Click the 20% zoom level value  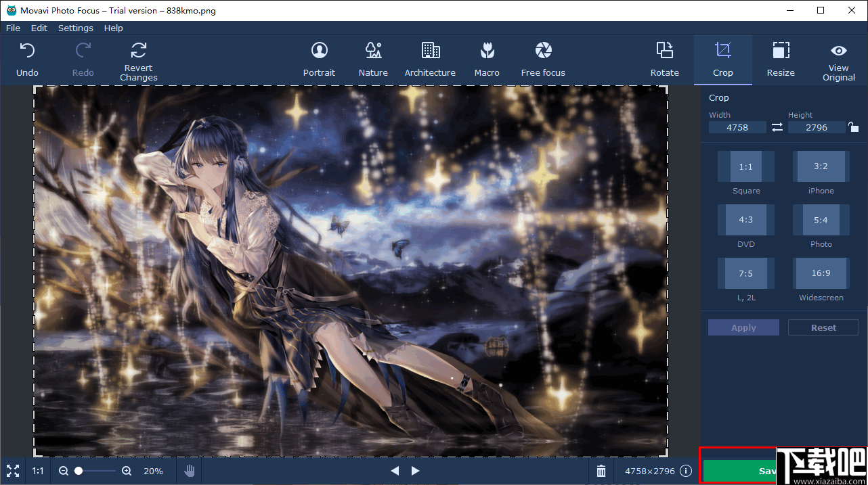click(153, 471)
